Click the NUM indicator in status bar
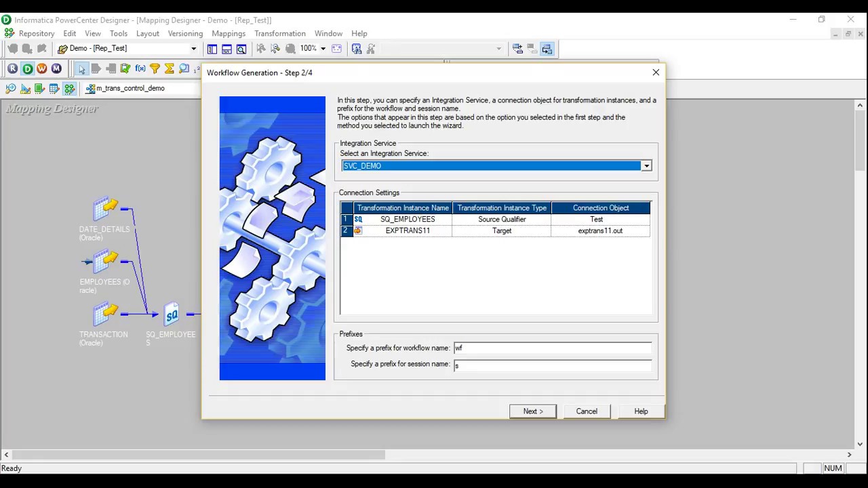Image resolution: width=868 pixels, height=488 pixels. [833, 468]
